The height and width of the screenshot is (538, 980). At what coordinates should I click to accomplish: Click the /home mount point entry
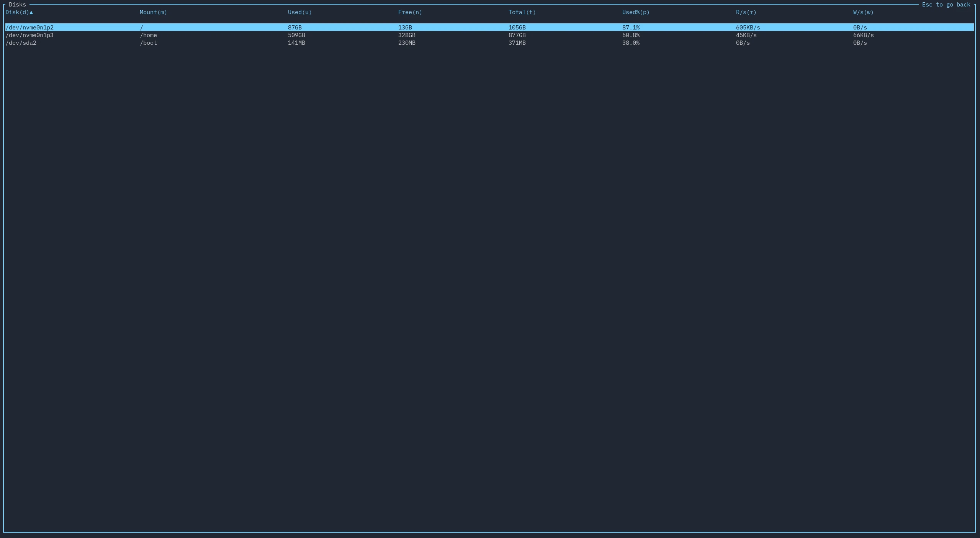coord(148,35)
